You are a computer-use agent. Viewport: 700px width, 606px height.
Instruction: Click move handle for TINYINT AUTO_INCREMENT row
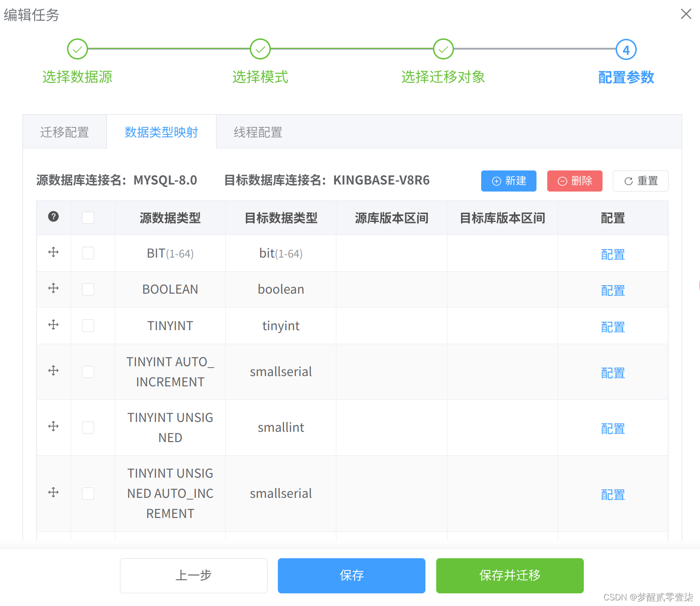(53, 370)
